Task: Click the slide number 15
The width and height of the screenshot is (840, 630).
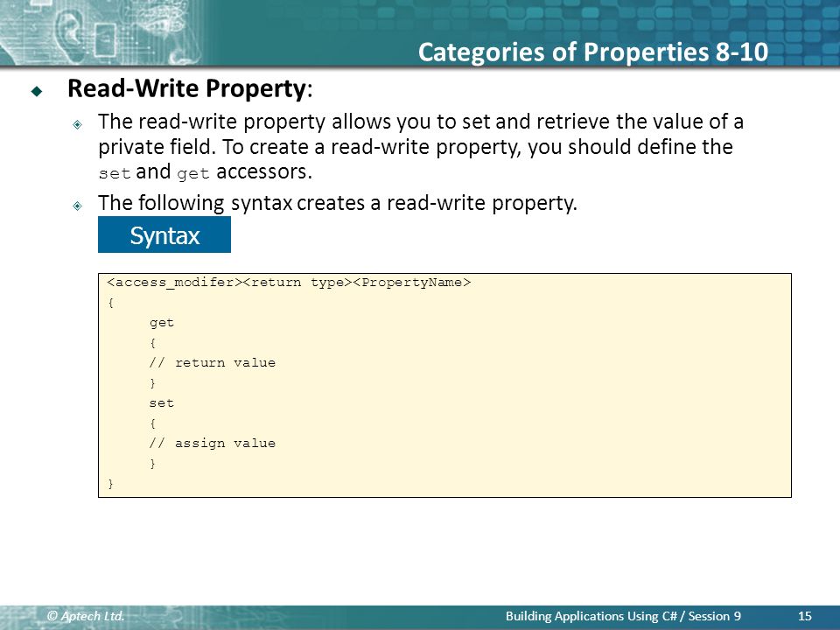Action: click(x=805, y=616)
